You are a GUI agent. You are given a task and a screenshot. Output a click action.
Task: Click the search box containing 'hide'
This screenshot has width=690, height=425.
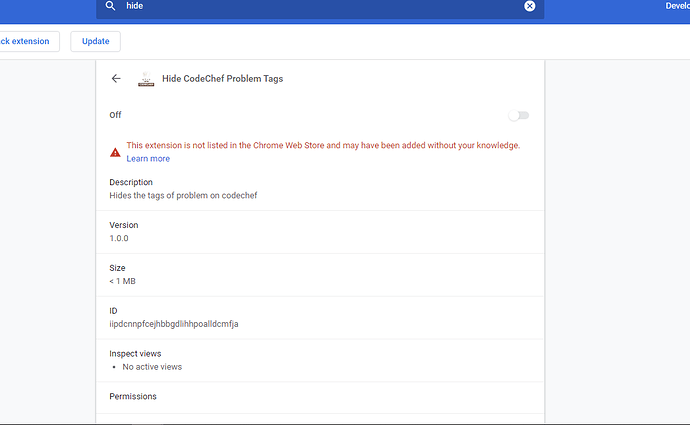[320, 7]
